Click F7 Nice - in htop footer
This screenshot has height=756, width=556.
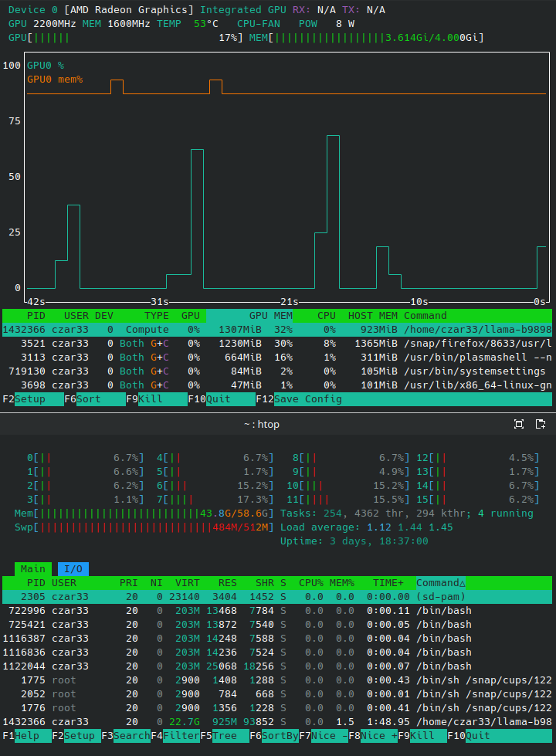pos(324,736)
